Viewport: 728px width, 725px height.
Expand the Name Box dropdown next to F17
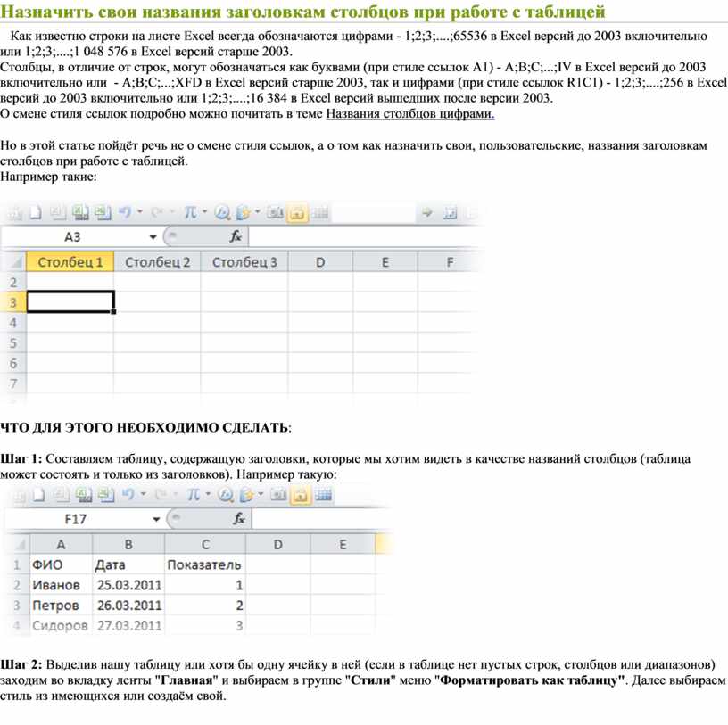(155, 518)
